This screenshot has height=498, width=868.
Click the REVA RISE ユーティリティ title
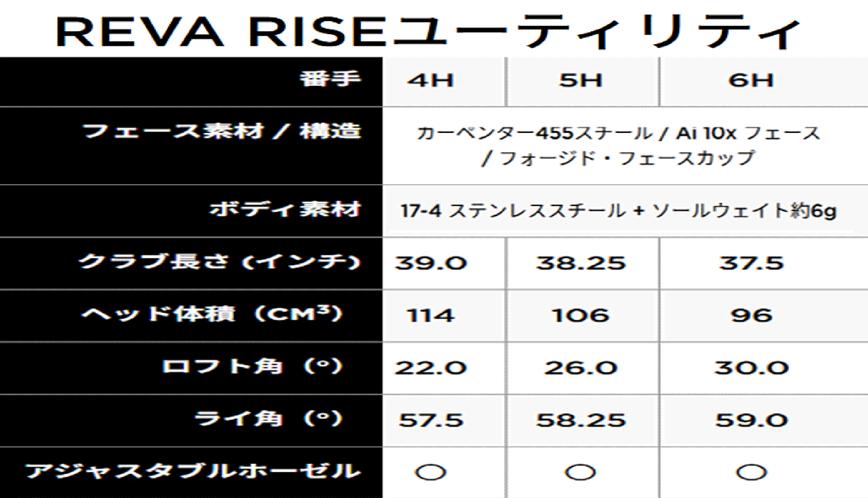[x=428, y=32]
